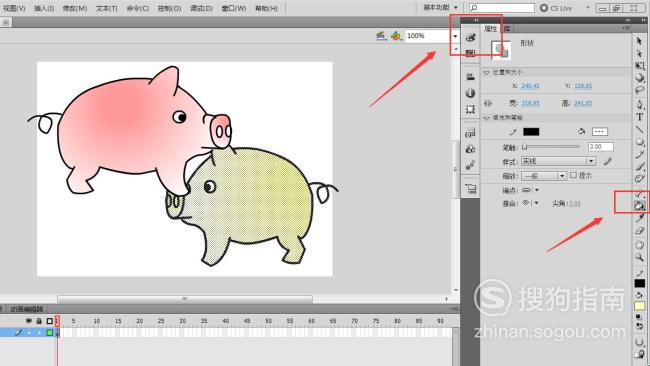Image resolution: width=650 pixels, height=366 pixels.
Task: Select the Paint Bucket tool
Action: point(640,205)
